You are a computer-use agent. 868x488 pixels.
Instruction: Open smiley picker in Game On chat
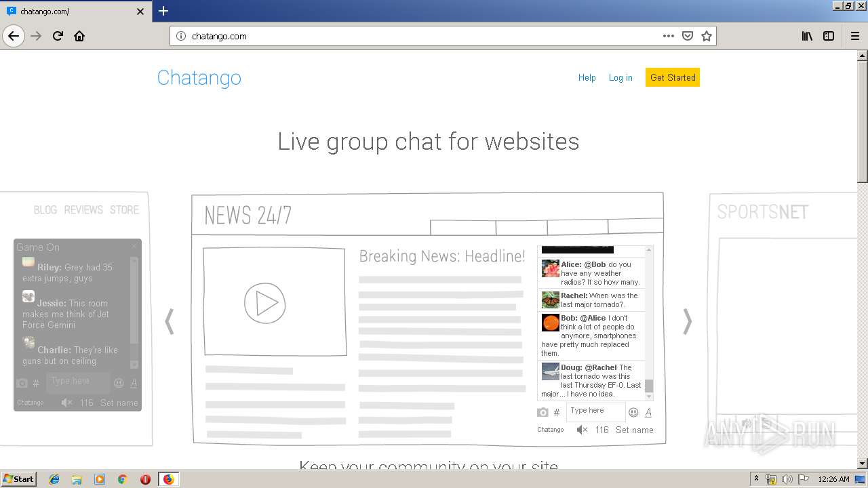119,383
